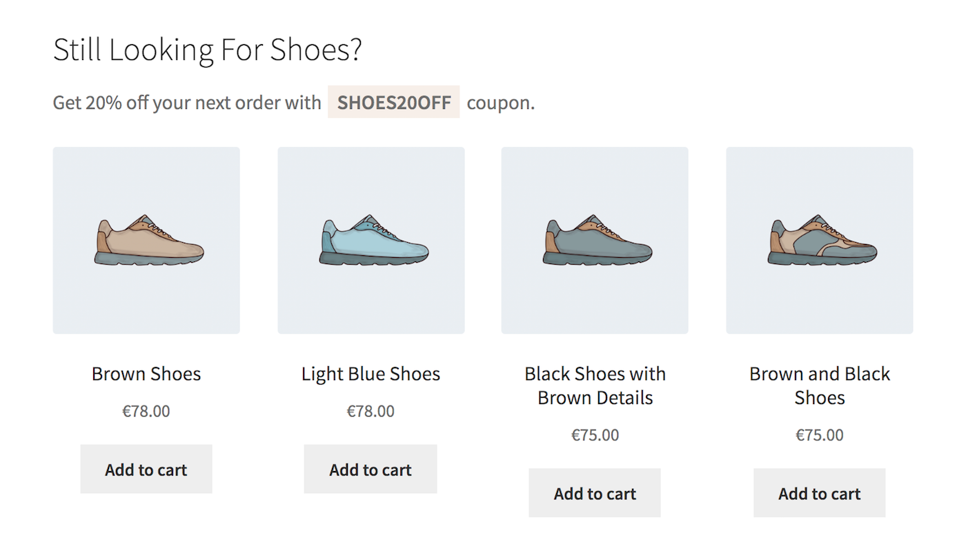This screenshot has width=966, height=560.
Task: Click the word "coupon." after the code
Action: pyautogui.click(x=501, y=103)
